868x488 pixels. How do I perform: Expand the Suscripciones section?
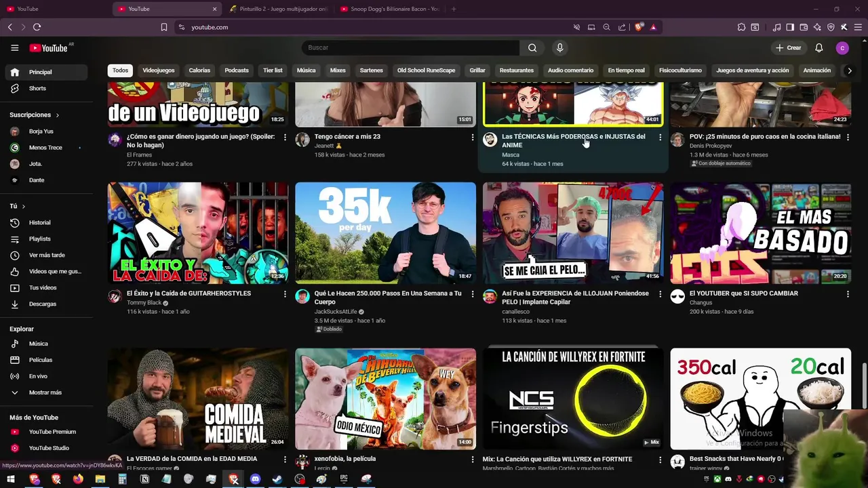[35, 115]
